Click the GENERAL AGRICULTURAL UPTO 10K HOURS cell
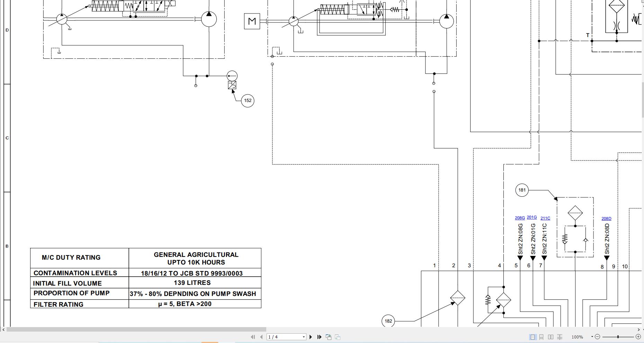Image resolution: width=644 pixels, height=343 pixels. [x=196, y=258]
